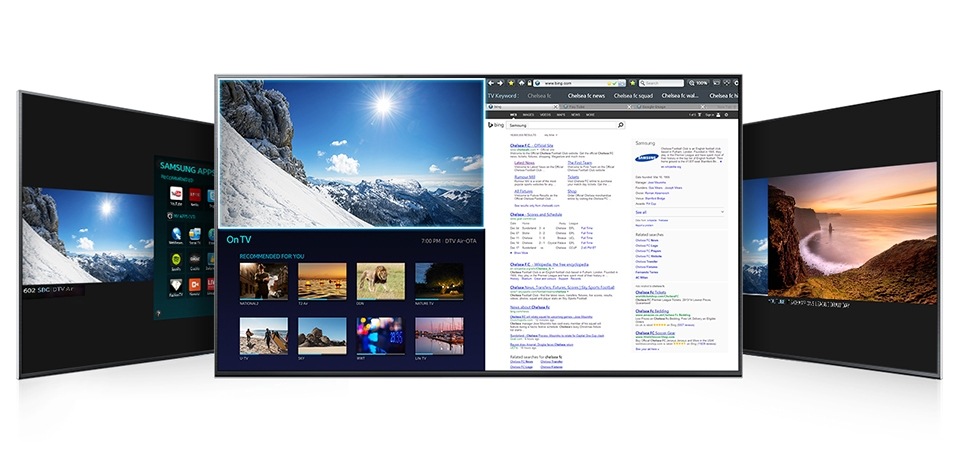The image size is (960, 450).
Task: Close the Google Image browser tab
Action: tap(703, 107)
